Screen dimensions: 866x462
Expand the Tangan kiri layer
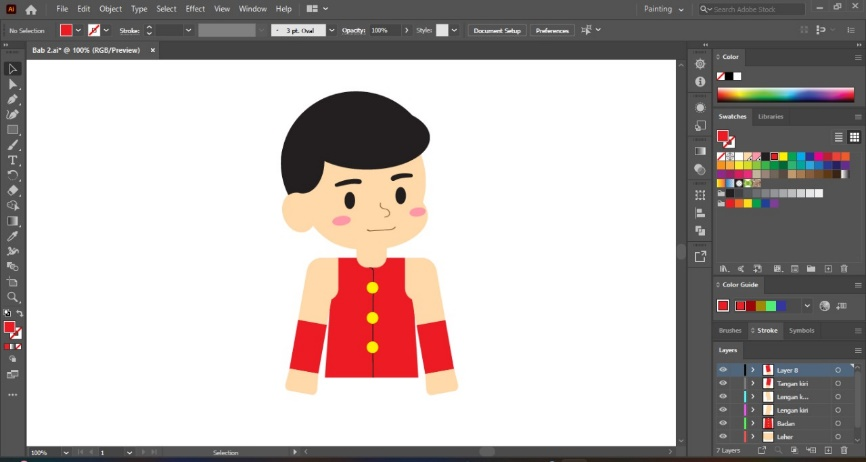[752, 383]
